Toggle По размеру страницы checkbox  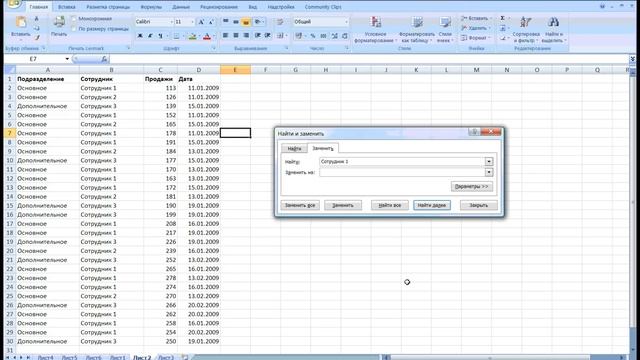point(74,29)
